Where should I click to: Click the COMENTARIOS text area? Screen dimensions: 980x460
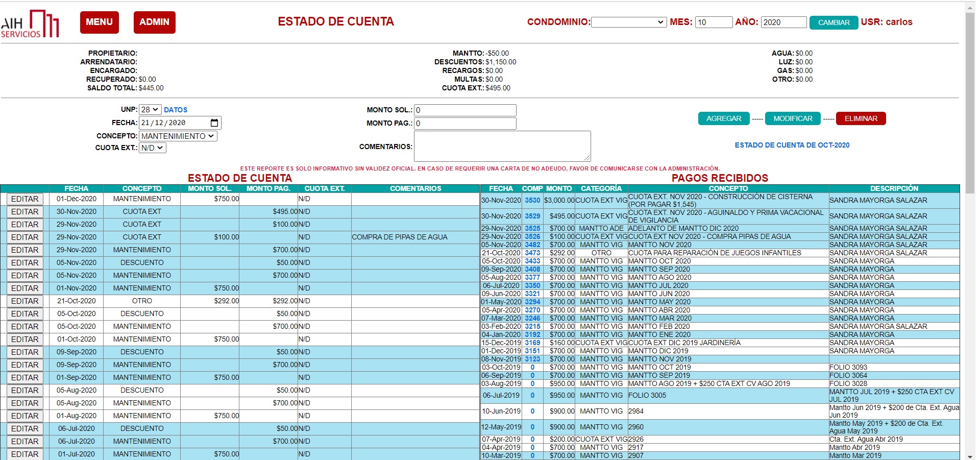coord(502,147)
